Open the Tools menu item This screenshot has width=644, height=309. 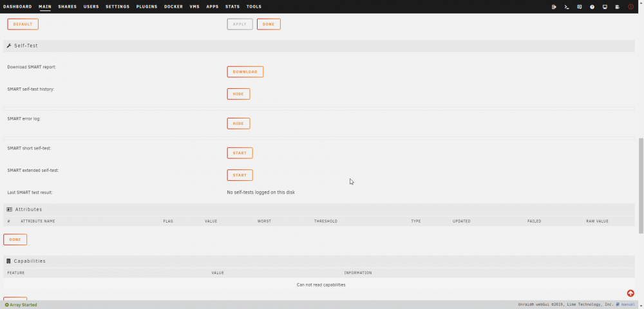tap(254, 6)
